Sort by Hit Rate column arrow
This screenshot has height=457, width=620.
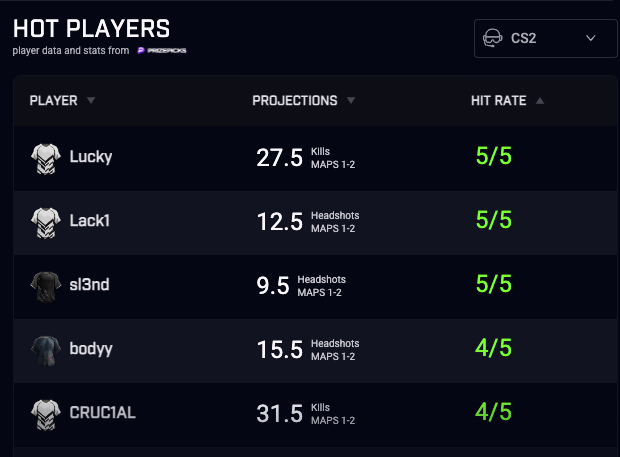pyautogui.click(x=540, y=100)
